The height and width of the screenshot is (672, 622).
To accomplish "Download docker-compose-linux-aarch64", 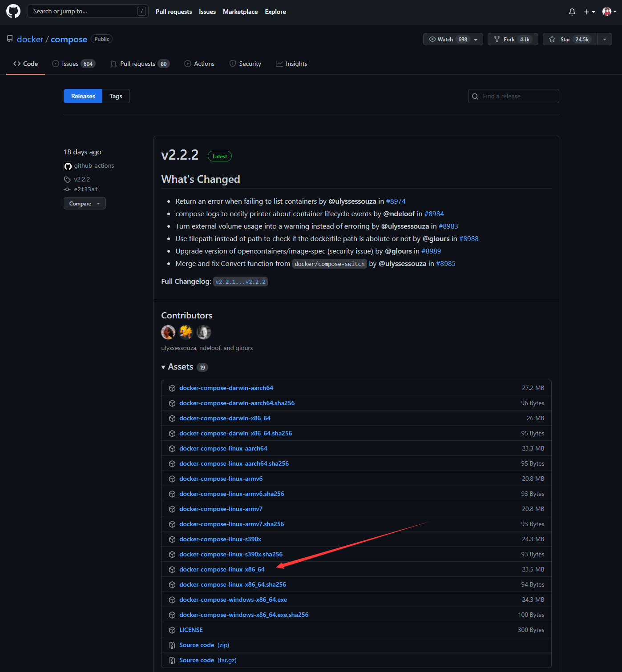I will tap(223, 448).
